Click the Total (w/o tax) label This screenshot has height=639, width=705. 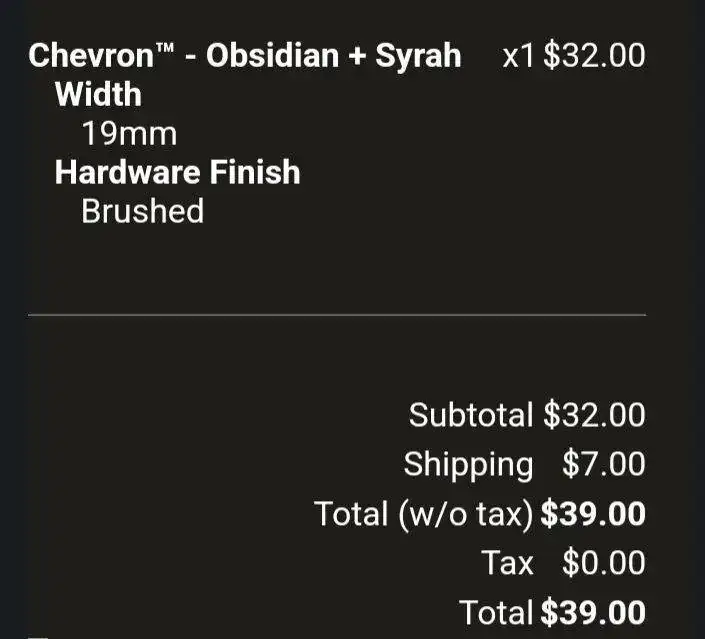coord(423,514)
